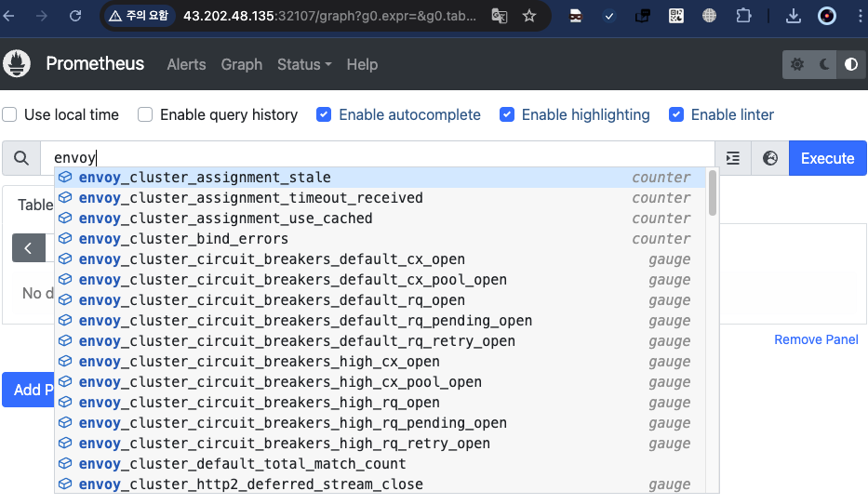The image size is (868, 504).
Task: Switch to light theme sun icon
Action: coord(797,64)
